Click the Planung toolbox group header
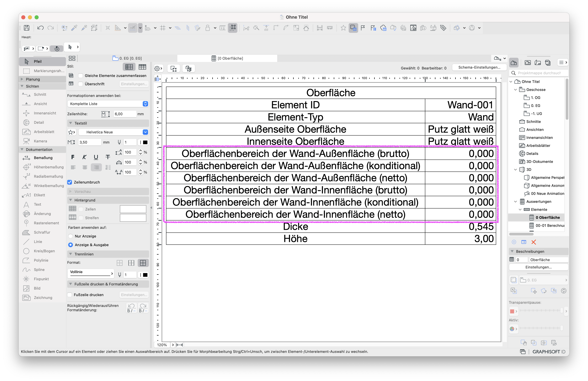 [42, 79]
